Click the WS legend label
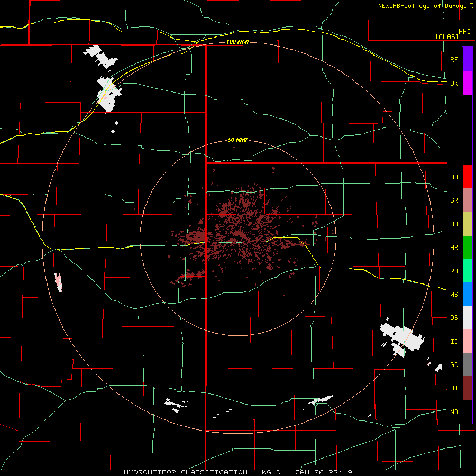Image resolution: width=476 pixels, height=476 pixels. (x=454, y=295)
